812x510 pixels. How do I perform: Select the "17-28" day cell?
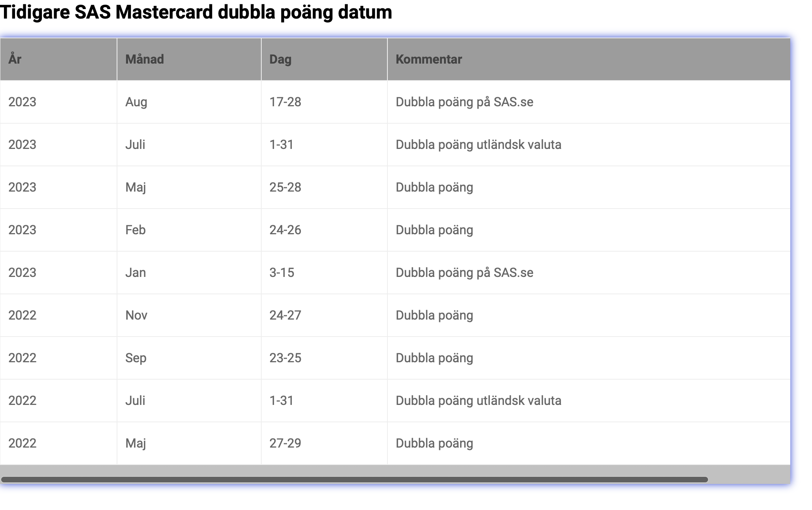(x=285, y=102)
